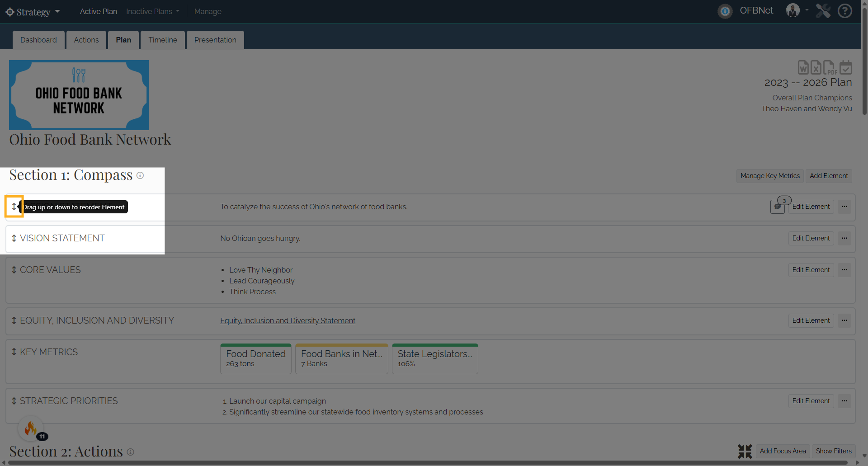Click the Show Filters button
The width and height of the screenshot is (868, 466).
834,451
